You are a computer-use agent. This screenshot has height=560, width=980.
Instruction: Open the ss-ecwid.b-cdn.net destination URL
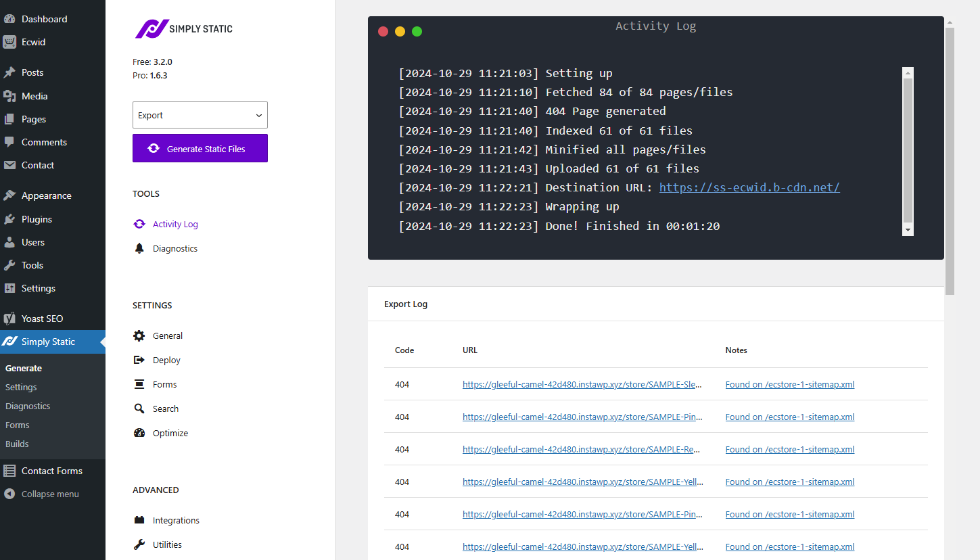(749, 187)
